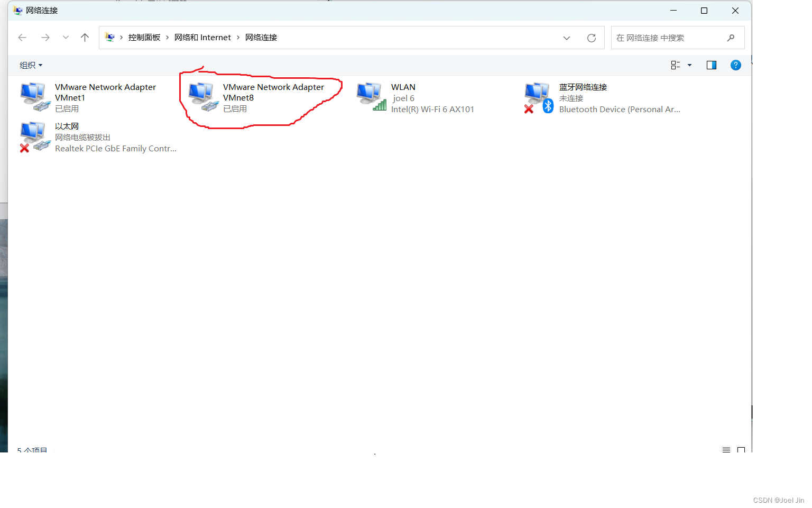Image resolution: width=812 pixels, height=508 pixels.
Task: Switch to large icons view in status bar
Action: [741, 450]
